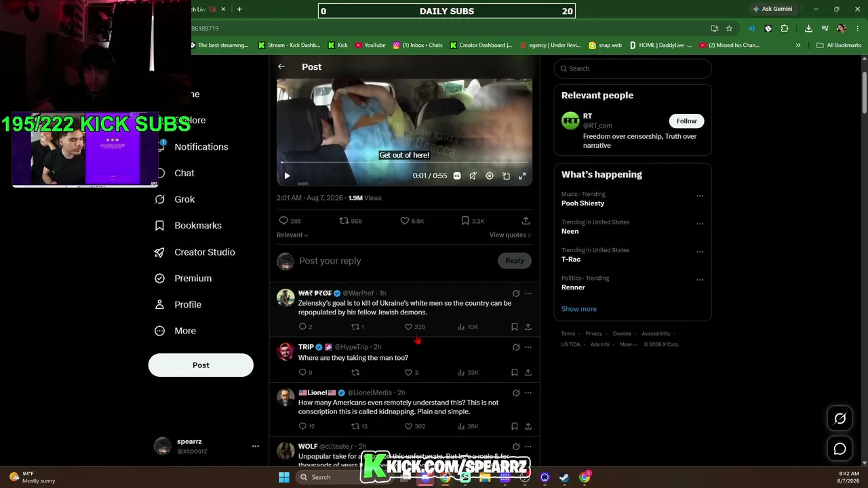Image resolution: width=868 pixels, height=488 pixels.
Task: Go to Profile in the sidebar
Action: coord(178,305)
